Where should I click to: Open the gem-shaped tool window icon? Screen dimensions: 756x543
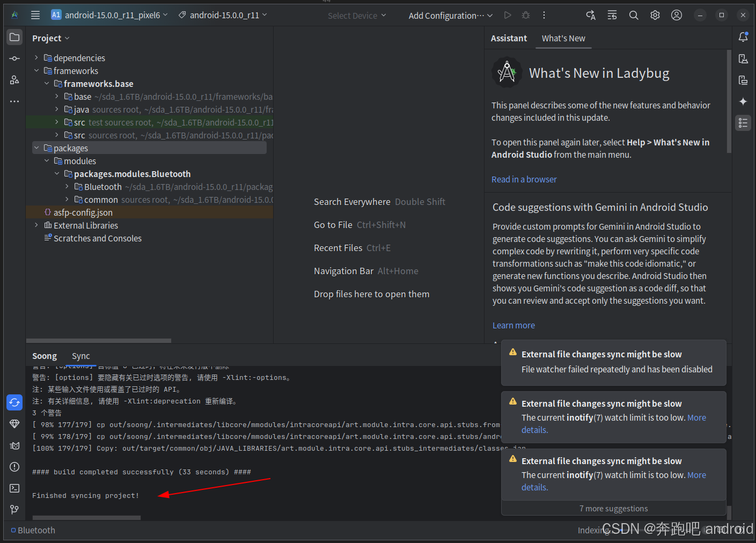point(14,424)
